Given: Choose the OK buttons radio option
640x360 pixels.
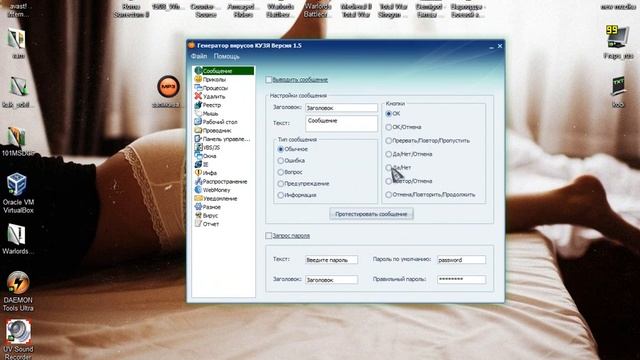Looking at the screenshot, I should click(x=389, y=114).
